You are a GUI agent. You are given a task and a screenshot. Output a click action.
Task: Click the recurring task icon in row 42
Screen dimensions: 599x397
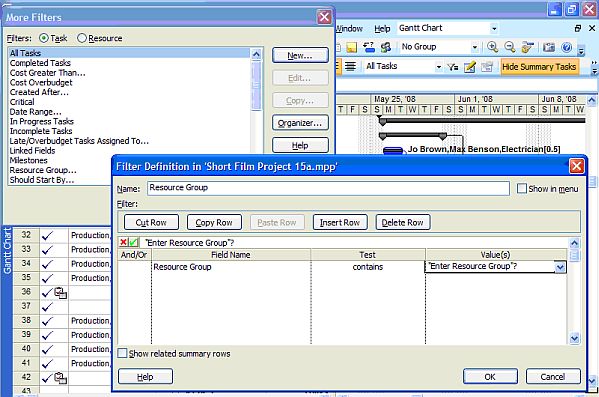coord(60,378)
